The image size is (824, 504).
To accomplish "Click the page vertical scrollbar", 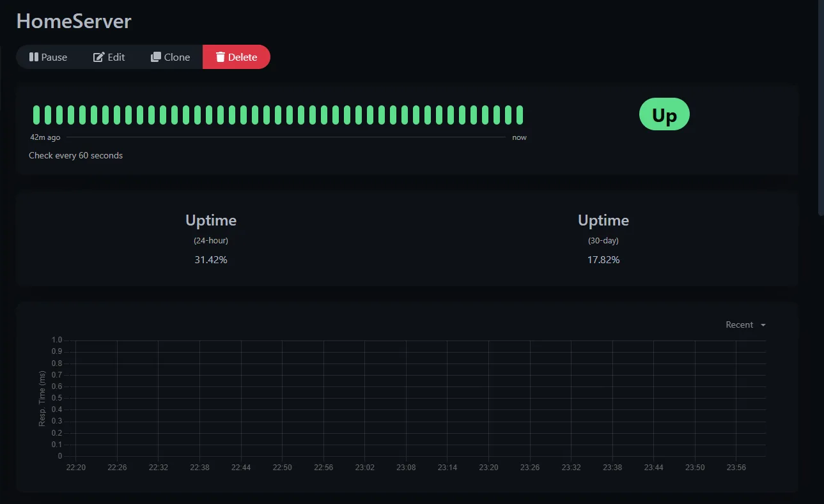I will [821, 109].
